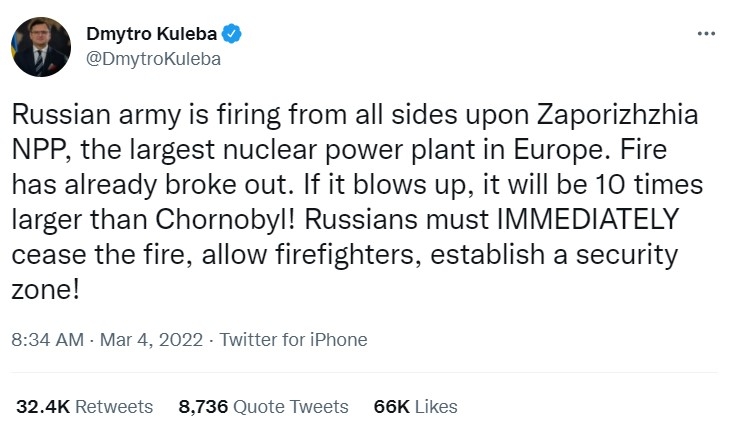Click the 8:34 AM Mar 4 timestamp
The width and height of the screenshot is (739, 436).
pyautogui.click(x=105, y=340)
